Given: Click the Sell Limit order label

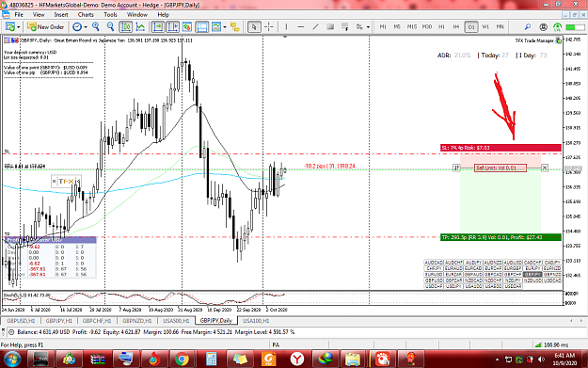Looking at the screenshot, I should tap(501, 168).
